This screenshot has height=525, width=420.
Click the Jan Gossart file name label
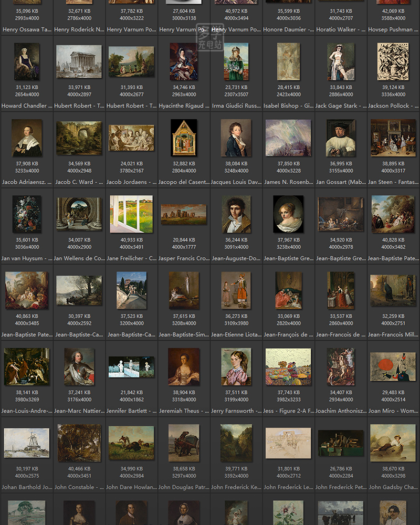[x=341, y=182]
